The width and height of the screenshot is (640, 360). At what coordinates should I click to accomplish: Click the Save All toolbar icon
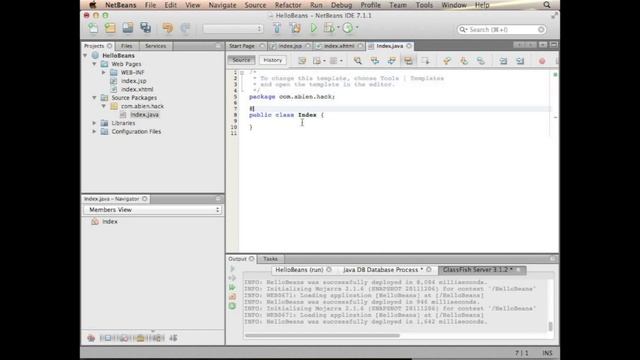point(145,28)
